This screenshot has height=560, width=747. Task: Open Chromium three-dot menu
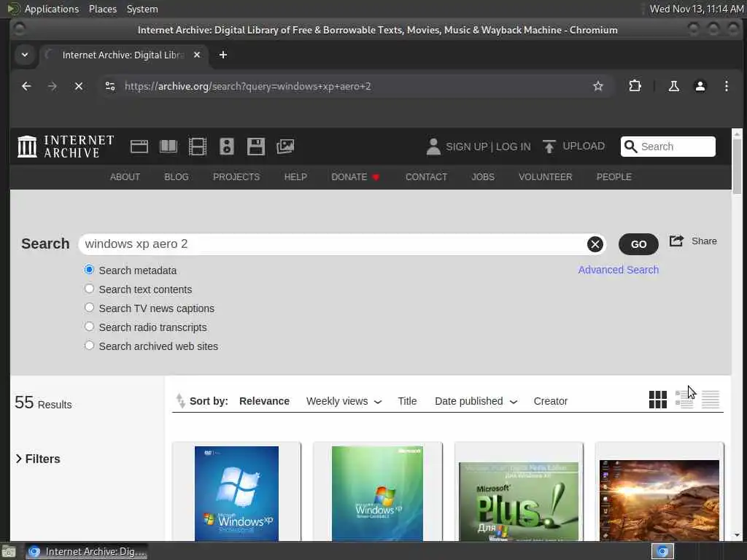[726, 86]
